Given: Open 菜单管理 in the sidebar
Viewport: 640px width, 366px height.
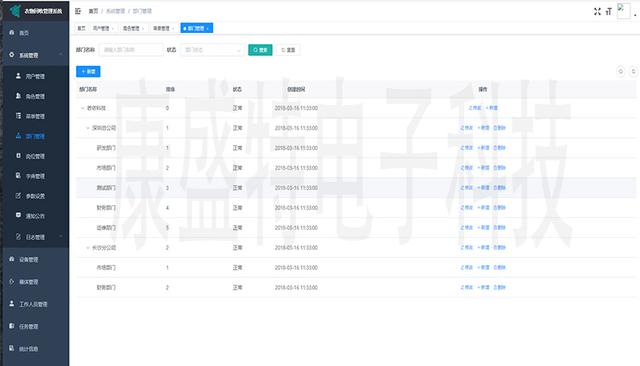Looking at the screenshot, I should [35, 116].
